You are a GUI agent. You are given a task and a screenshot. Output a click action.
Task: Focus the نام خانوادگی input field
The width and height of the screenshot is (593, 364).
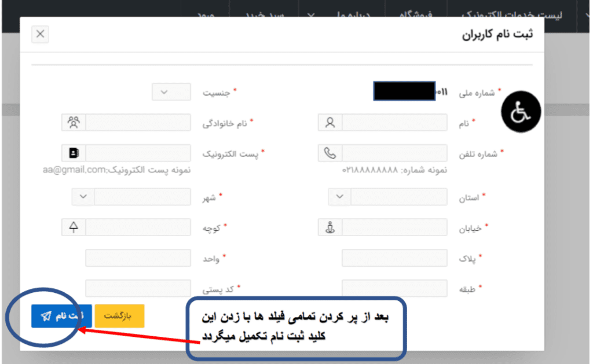138,123
